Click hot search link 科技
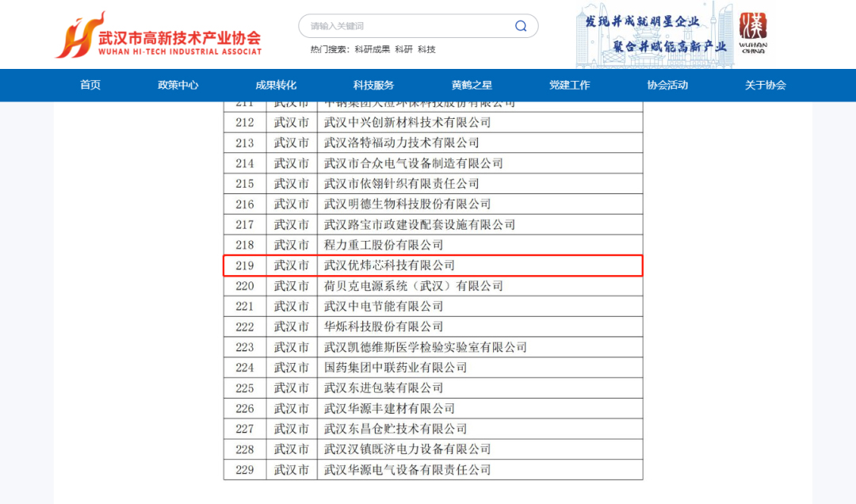The width and height of the screenshot is (856, 504). (427, 49)
